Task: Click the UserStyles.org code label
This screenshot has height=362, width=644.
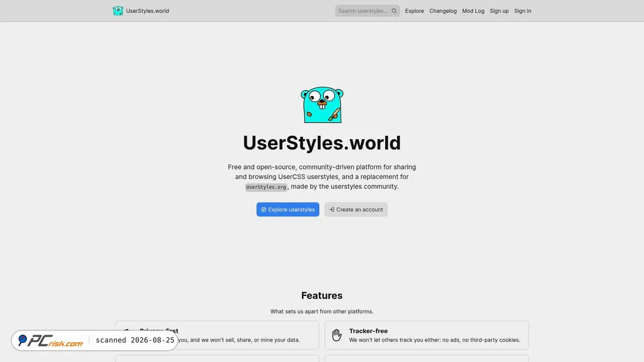Action: (266, 187)
